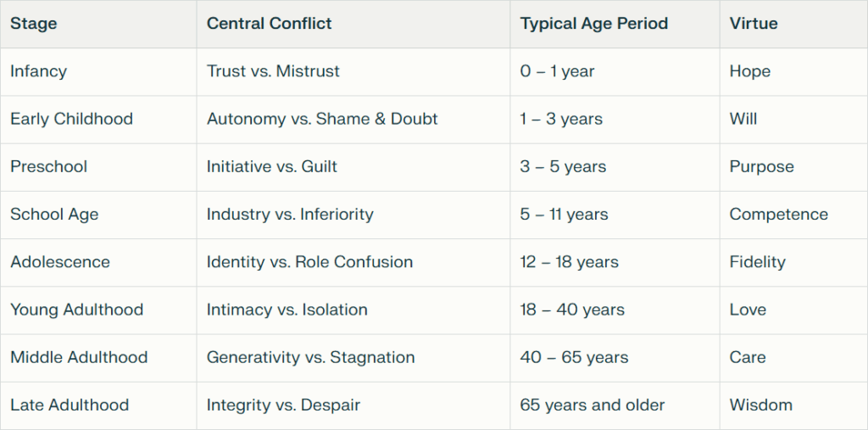Viewport: 868px width, 430px height.
Task: Select the Middle Adulthood stage cell
Action: pyautogui.click(x=79, y=357)
